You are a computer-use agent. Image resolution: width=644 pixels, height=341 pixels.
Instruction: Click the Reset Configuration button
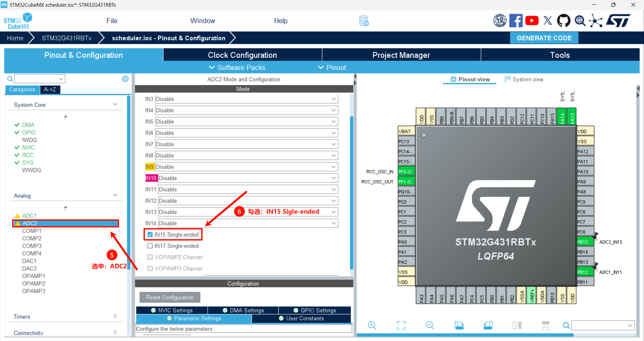[170, 297]
